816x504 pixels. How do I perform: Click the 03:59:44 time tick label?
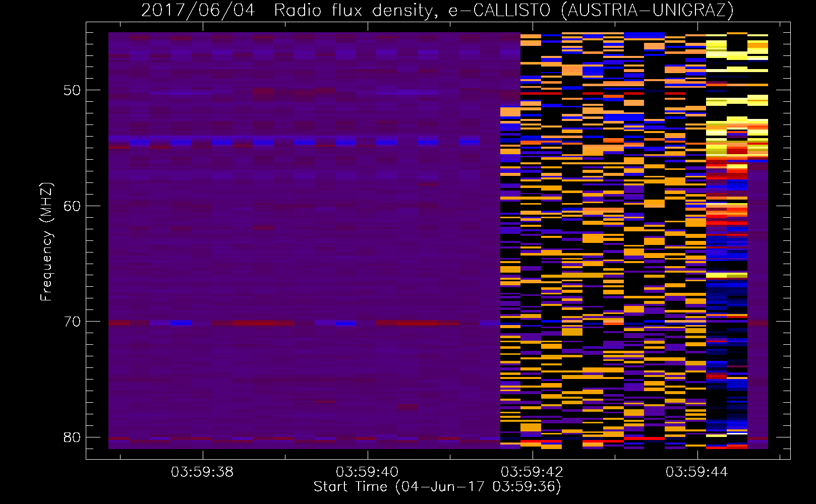pyautogui.click(x=697, y=472)
